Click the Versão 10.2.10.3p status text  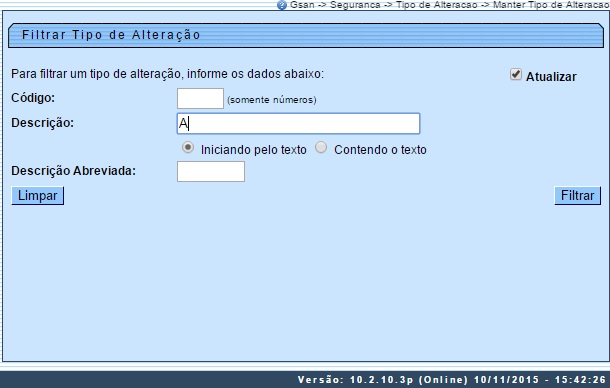point(451,379)
